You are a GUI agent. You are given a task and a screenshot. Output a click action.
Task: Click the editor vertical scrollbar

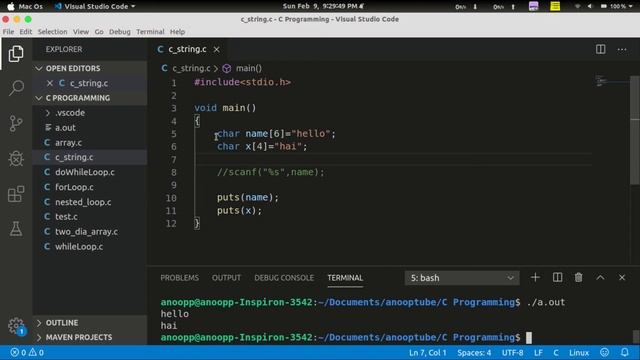635,131
